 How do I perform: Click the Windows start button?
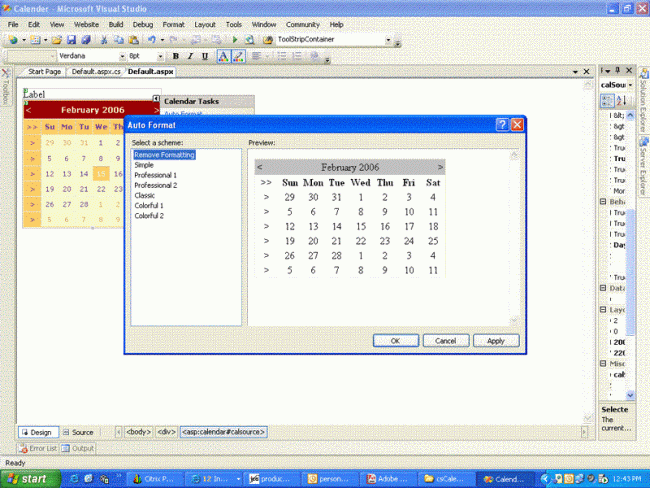(29, 479)
